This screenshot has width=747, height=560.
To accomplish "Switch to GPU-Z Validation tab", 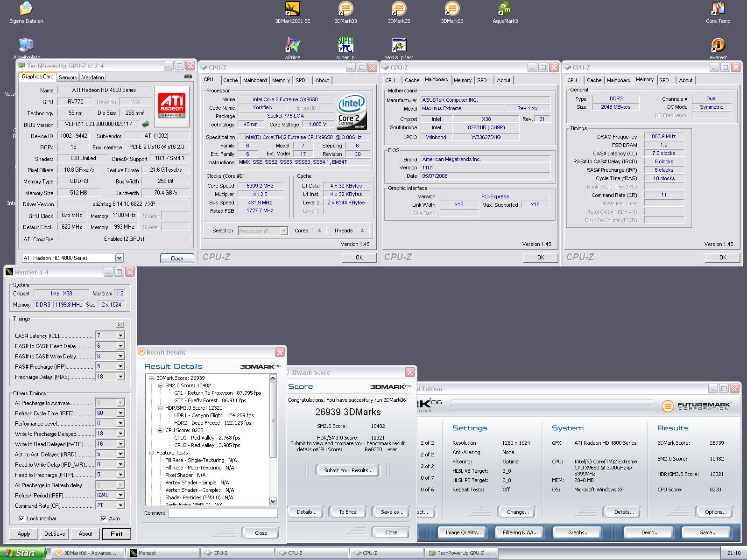I will pyautogui.click(x=93, y=77).
